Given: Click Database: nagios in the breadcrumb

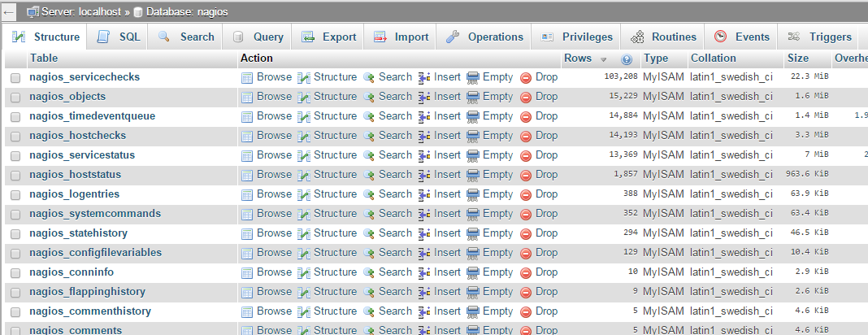Looking at the screenshot, I should [185, 12].
